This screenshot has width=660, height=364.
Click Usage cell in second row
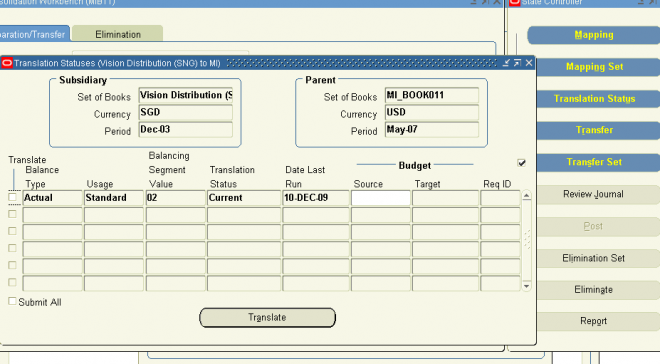114,215
